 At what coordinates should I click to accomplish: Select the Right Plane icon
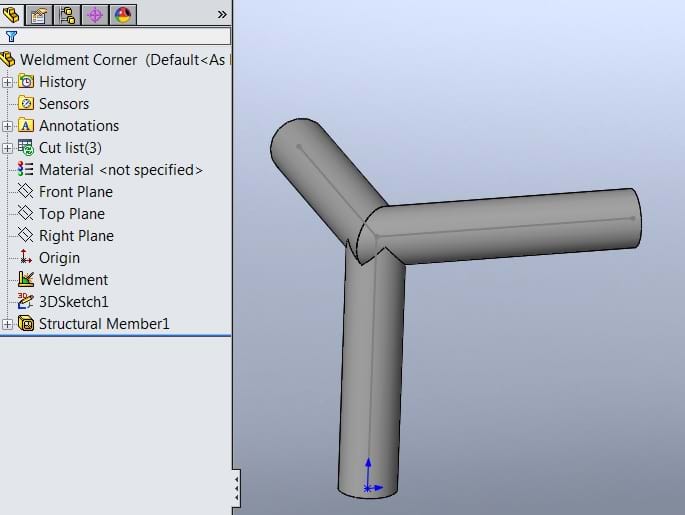26,236
